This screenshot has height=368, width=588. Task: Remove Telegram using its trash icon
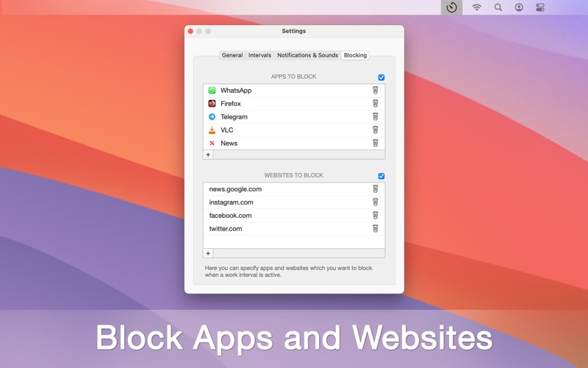click(375, 116)
